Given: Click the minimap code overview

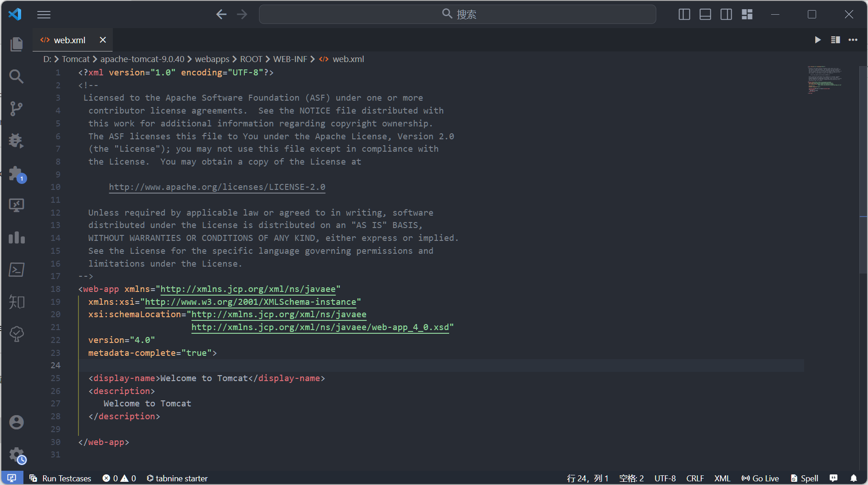Looking at the screenshot, I should 824,80.
